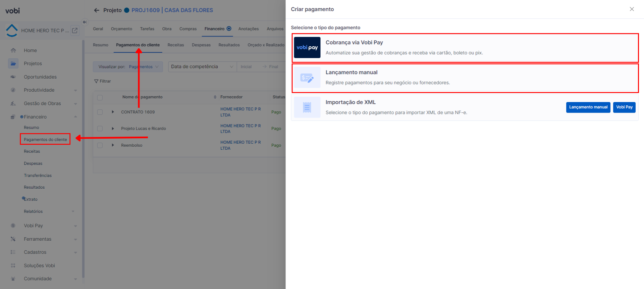Click the Importação de XML document icon
The width and height of the screenshot is (644, 289).
[307, 107]
